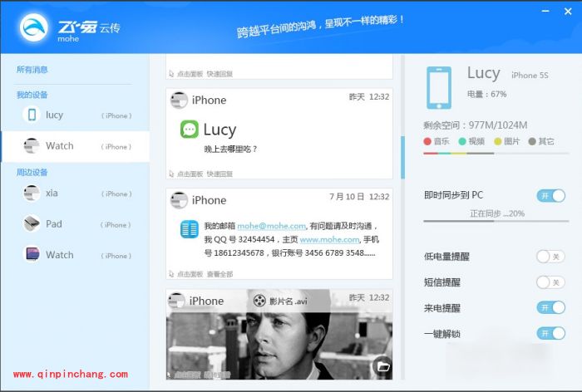
Task: Minimize the mohe window
Action: pos(545,11)
